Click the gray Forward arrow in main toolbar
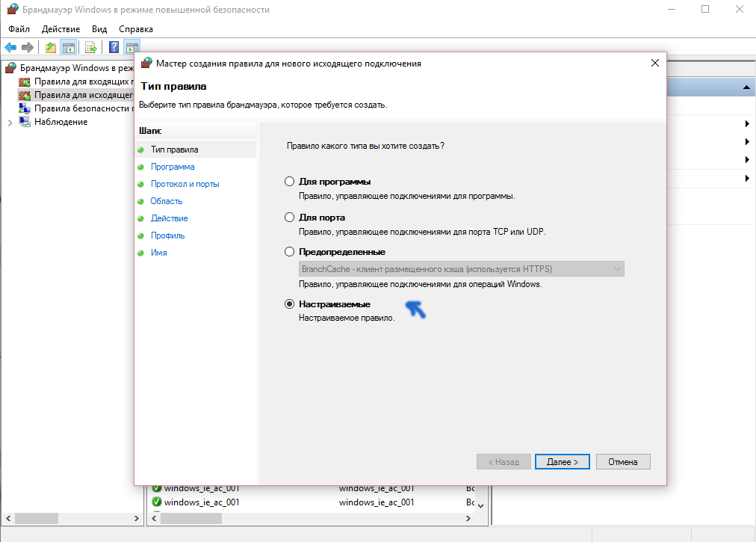The image size is (756, 542). pyautogui.click(x=28, y=47)
